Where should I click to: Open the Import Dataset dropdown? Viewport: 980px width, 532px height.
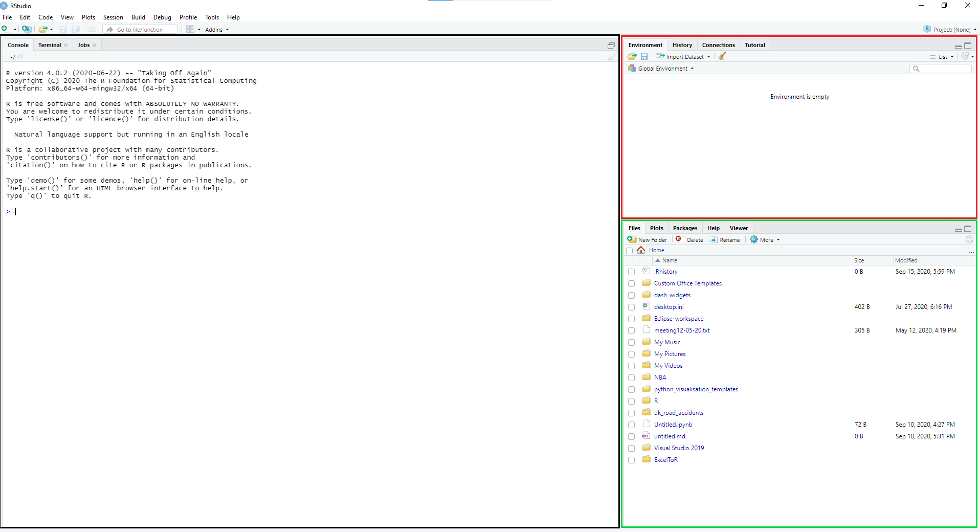tap(683, 57)
